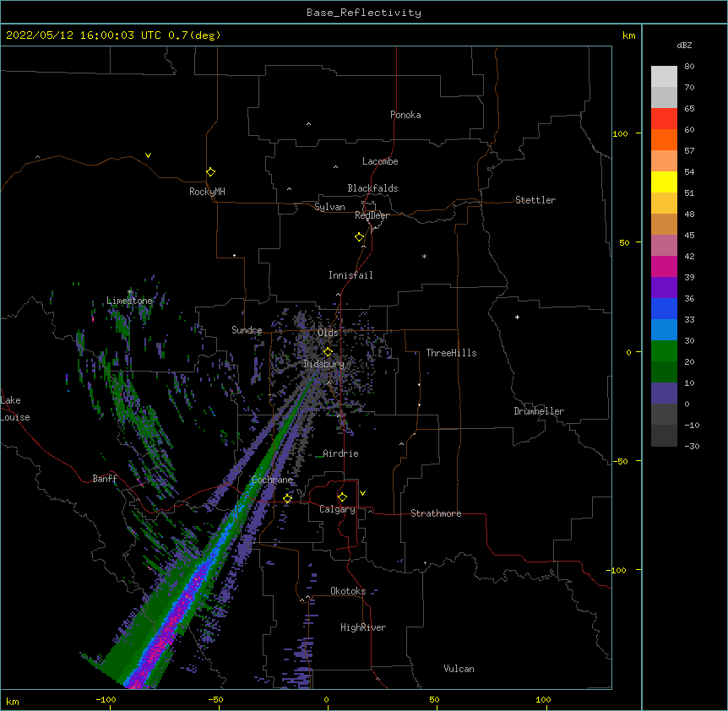
Task: Select the magenta band in dBZ legend
Action: click(x=664, y=266)
